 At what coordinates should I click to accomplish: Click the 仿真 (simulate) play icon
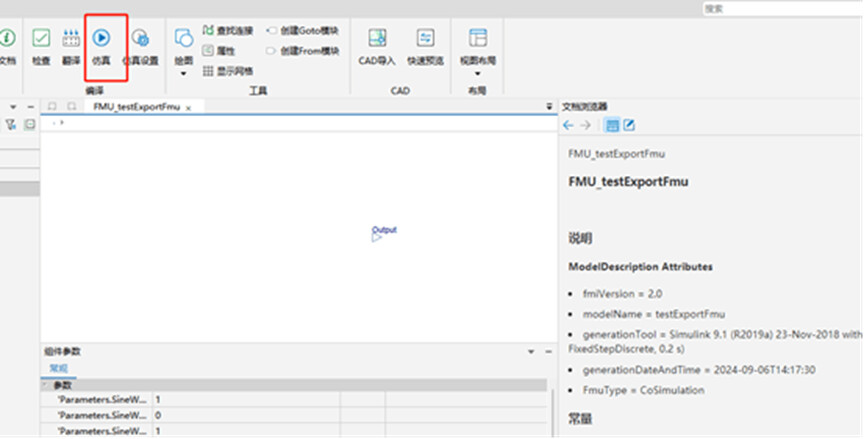tap(101, 37)
